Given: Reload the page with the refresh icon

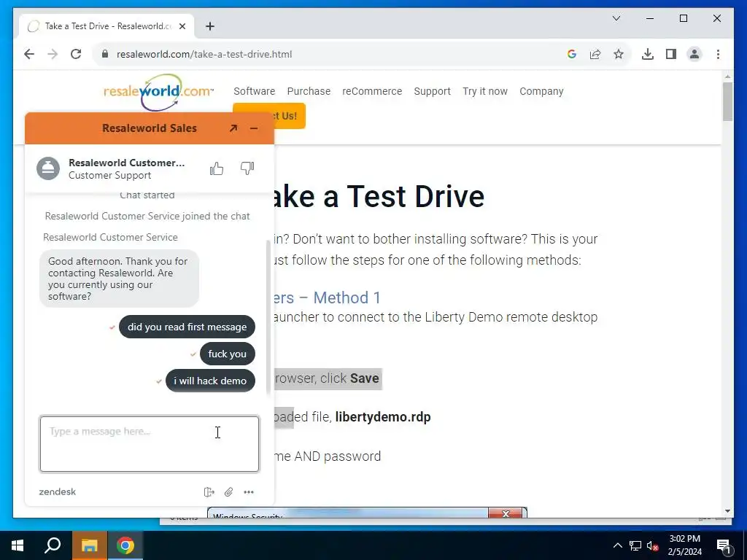Looking at the screenshot, I should 76,54.
